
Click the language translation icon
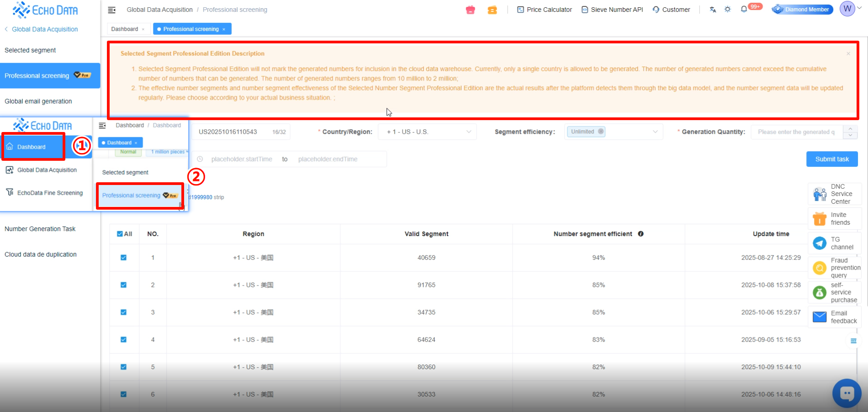[x=713, y=10]
